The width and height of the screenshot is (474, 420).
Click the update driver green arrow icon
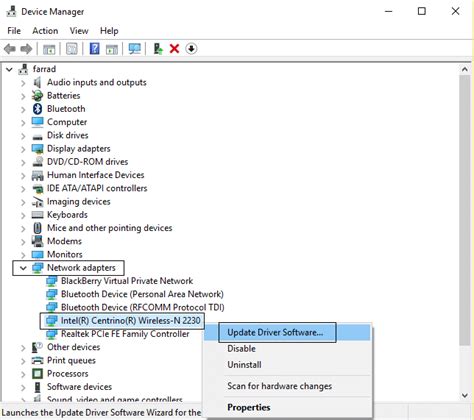point(158,49)
